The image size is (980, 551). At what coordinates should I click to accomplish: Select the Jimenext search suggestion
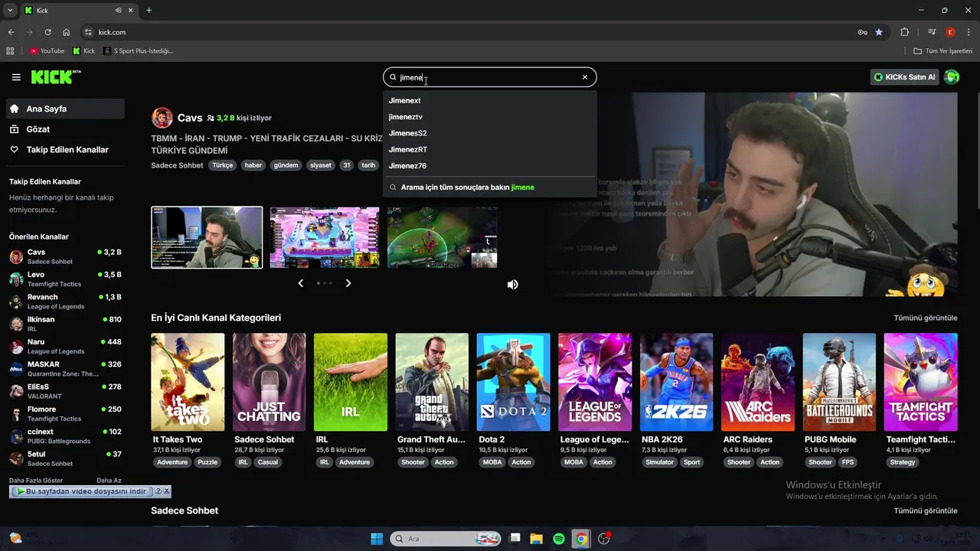pos(489,100)
